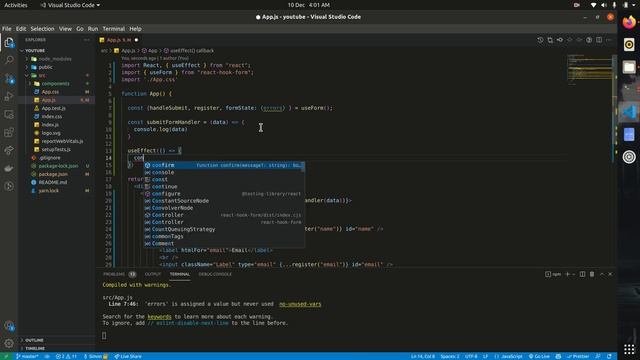Image resolution: width=640 pixels, height=360 pixels.
Task: Expand the TIMELINE section
Action: click(x=35, y=348)
